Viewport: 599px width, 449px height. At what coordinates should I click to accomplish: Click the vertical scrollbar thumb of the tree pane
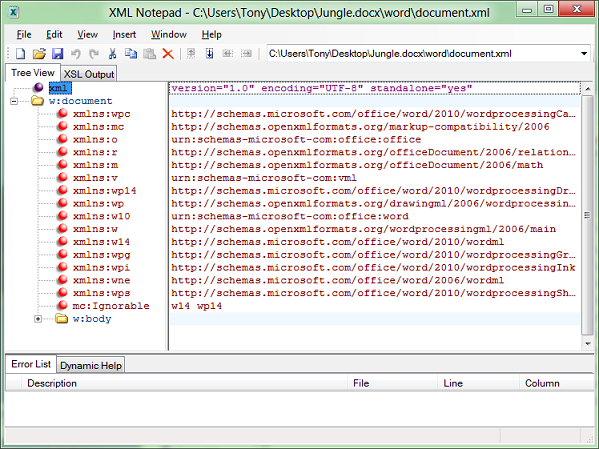(587, 215)
